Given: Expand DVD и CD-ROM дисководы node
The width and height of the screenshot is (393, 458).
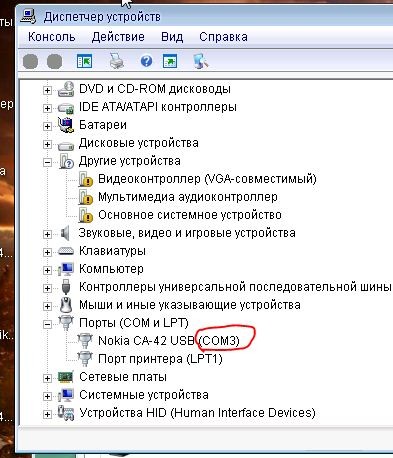Looking at the screenshot, I should 47,90.
